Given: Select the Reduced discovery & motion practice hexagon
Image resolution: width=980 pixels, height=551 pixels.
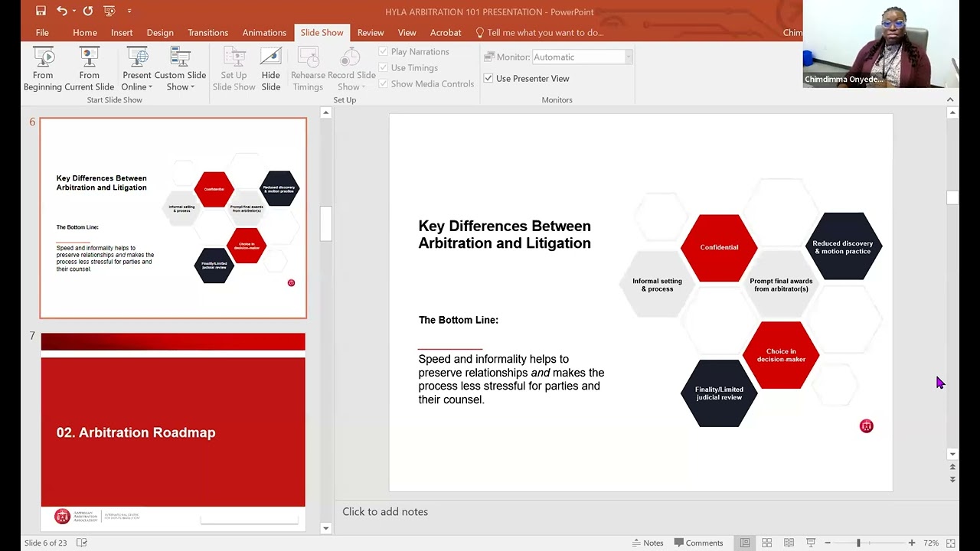Looking at the screenshot, I should coord(842,247).
